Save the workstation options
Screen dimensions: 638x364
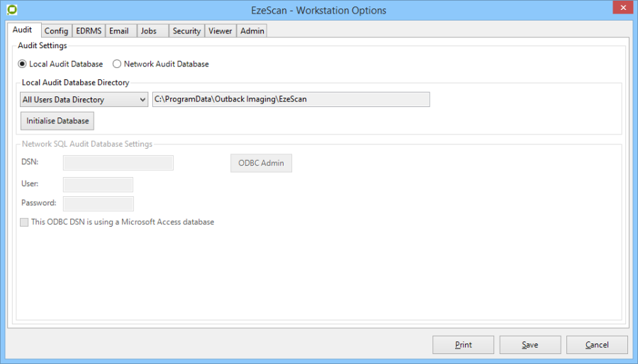(530, 345)
